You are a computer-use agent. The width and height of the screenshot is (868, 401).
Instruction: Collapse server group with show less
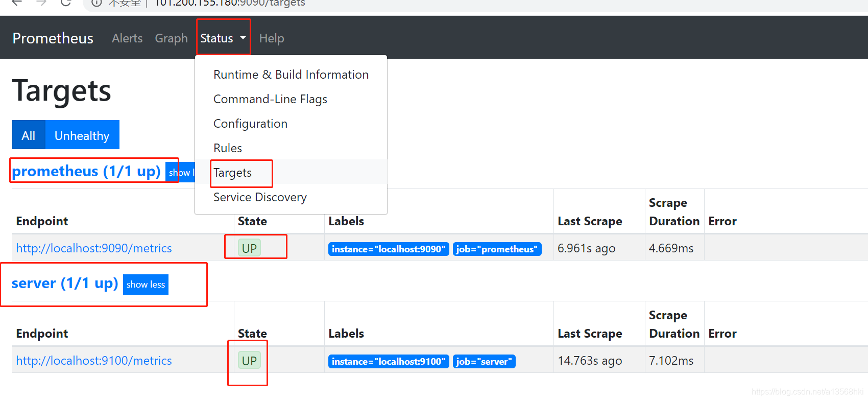coord(146,285)
